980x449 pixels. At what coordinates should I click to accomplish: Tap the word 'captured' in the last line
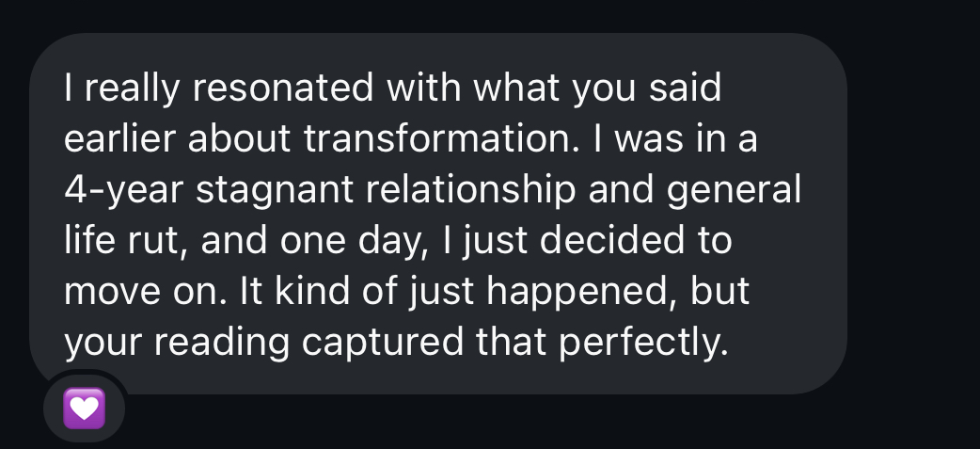(x=383, y=344)
